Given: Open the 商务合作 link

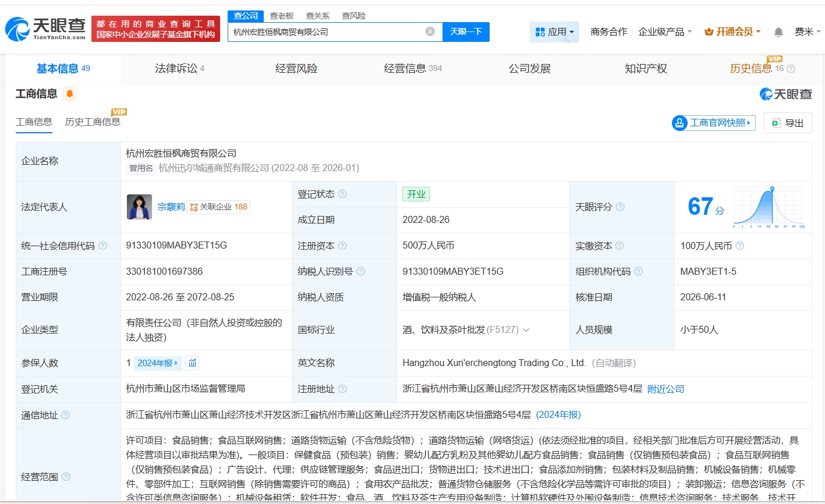Looking at the screenshot, I should pos(609,32).
